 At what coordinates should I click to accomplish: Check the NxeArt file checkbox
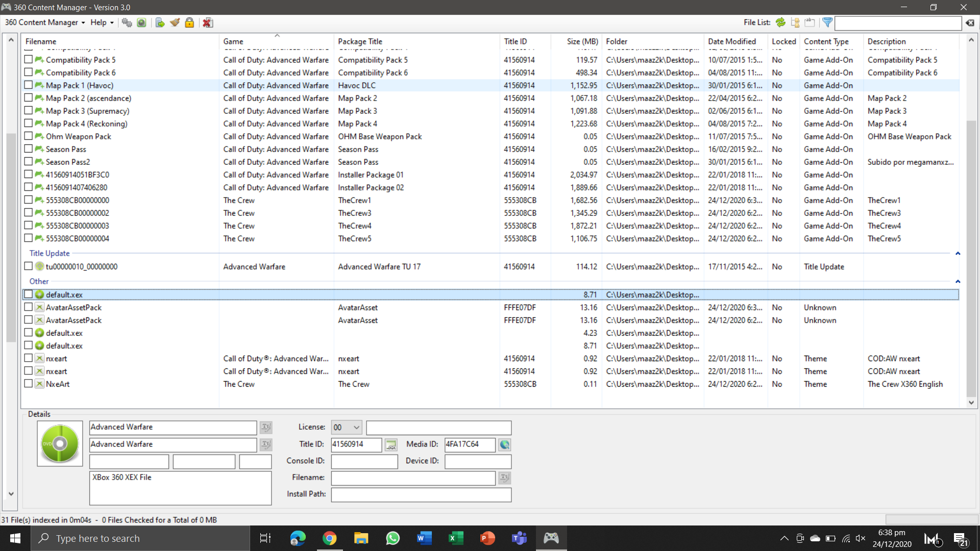[29, 384]
